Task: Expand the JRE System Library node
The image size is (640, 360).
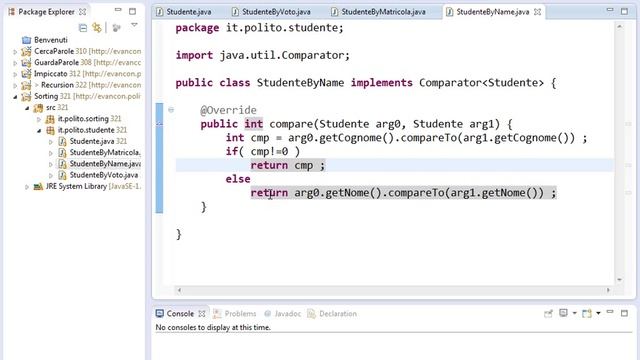Action: 27,187
